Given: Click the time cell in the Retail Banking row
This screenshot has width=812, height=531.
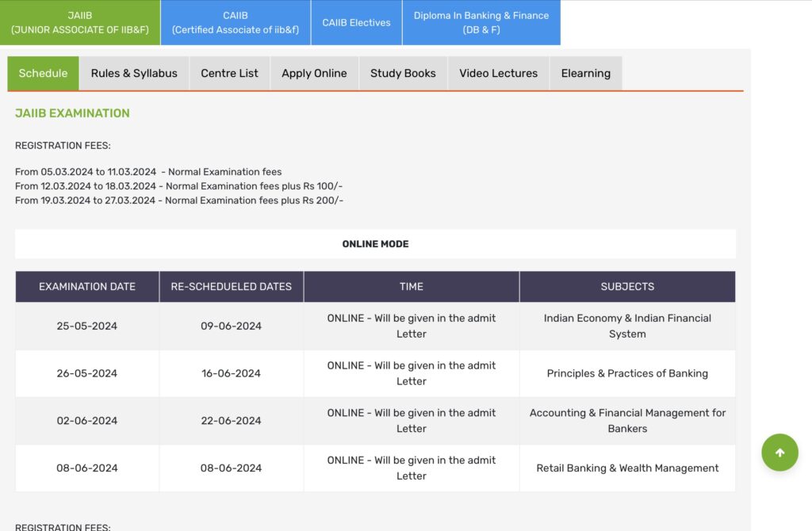Looking at the screenshot, I should coord(412,468).
